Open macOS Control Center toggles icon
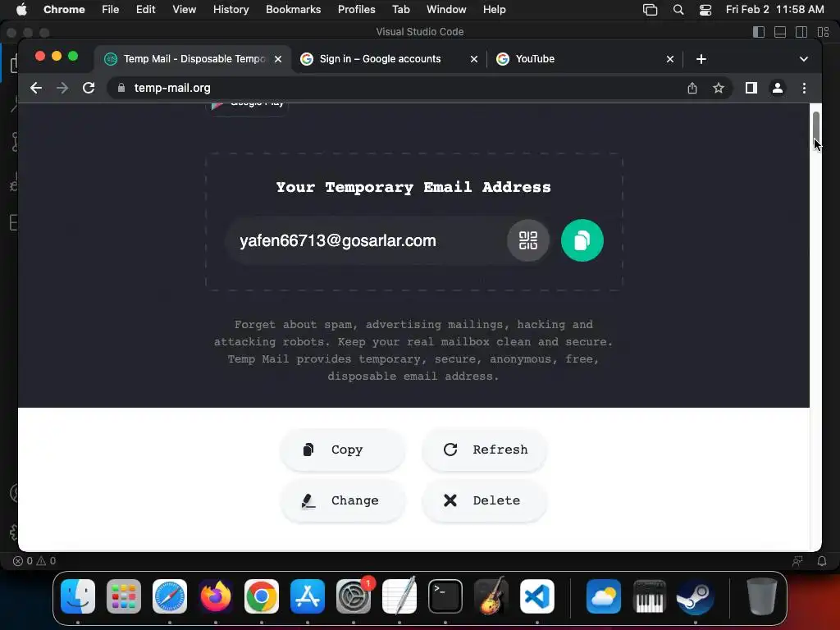Image resolution: width=840 pixels, height=630 pixels. [705, 10]
